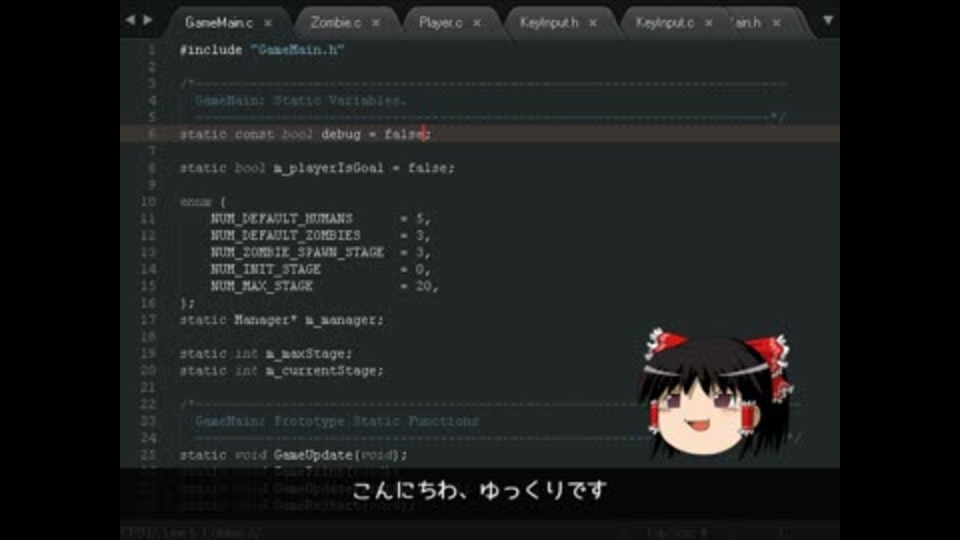Click the Manager* m_manager declaration
Screen dimensions: 960x540
[282, 320]
